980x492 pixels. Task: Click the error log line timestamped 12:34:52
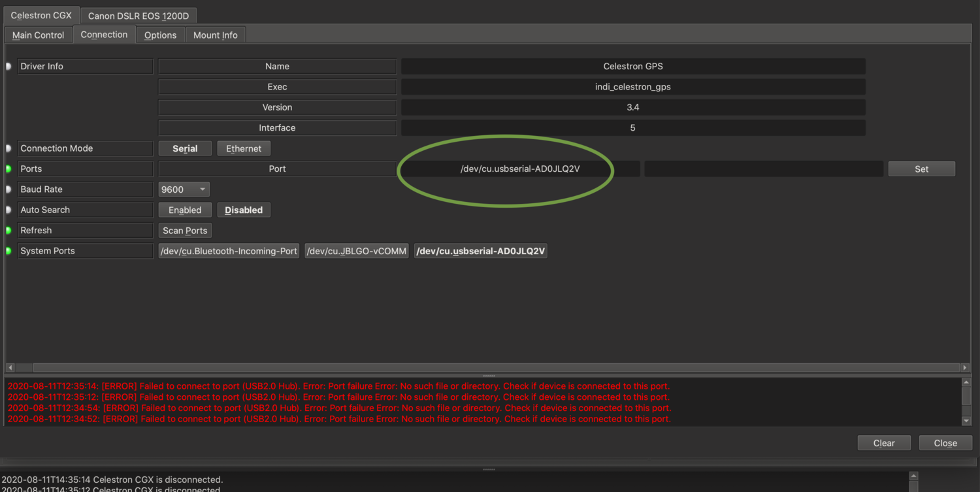click(339, 419)
